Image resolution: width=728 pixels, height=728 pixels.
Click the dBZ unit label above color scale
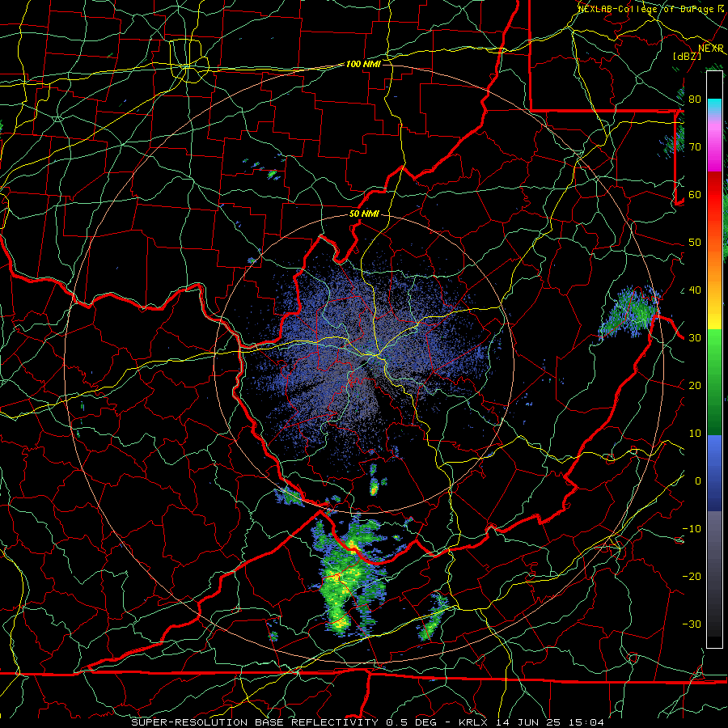click(687, 57)
